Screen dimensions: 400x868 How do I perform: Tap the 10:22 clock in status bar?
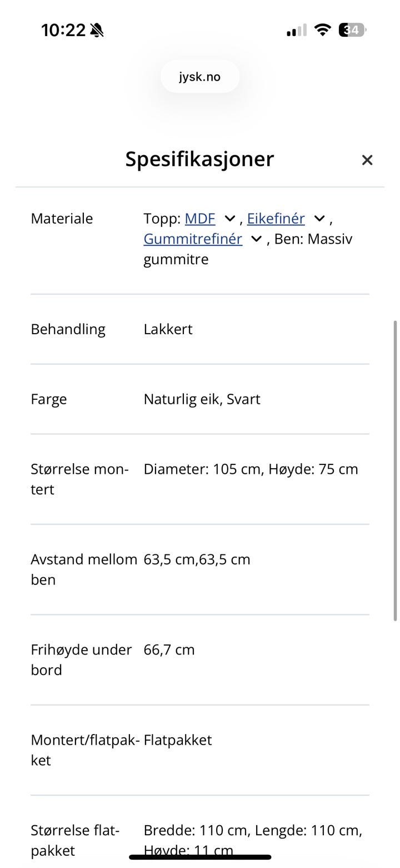coord(63,30)
